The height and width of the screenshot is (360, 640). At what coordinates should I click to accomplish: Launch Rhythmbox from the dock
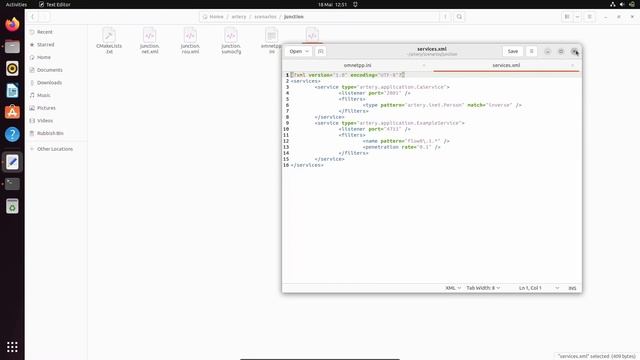(x=12, y=69)
